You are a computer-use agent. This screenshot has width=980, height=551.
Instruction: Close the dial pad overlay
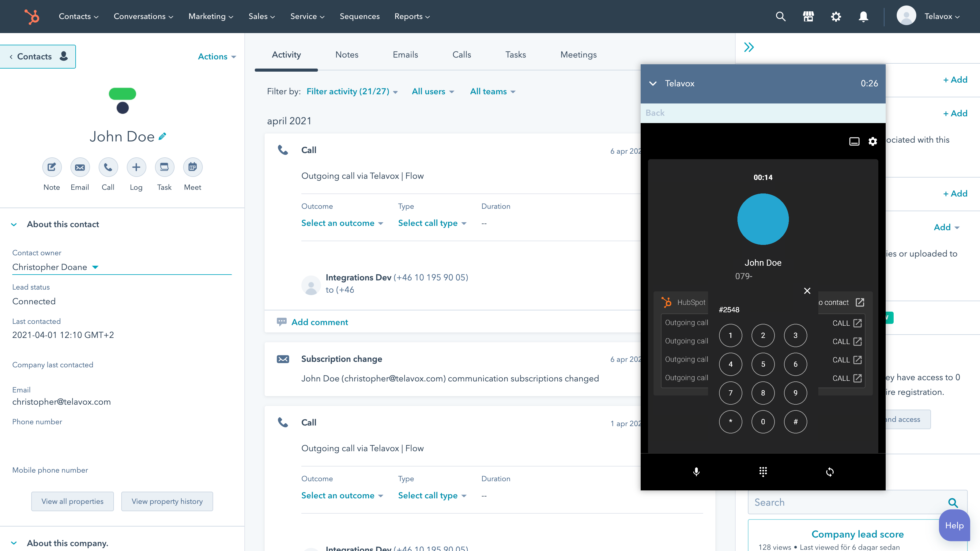click(x=807, y=291)
